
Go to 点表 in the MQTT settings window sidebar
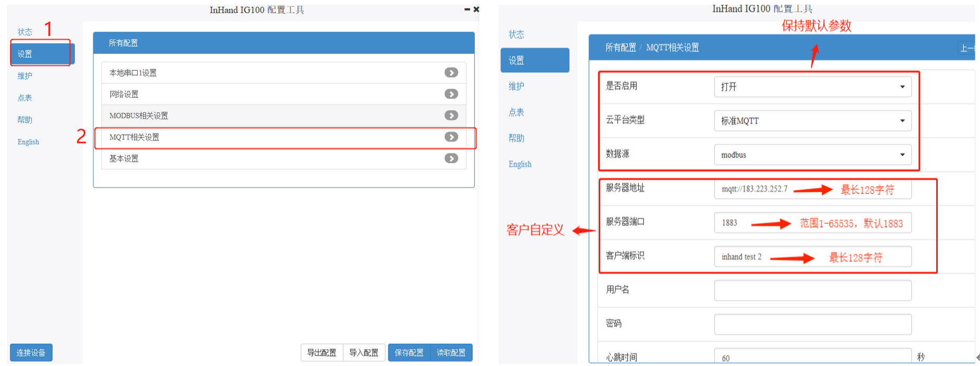pyautogui.click(x=516, y=112)
